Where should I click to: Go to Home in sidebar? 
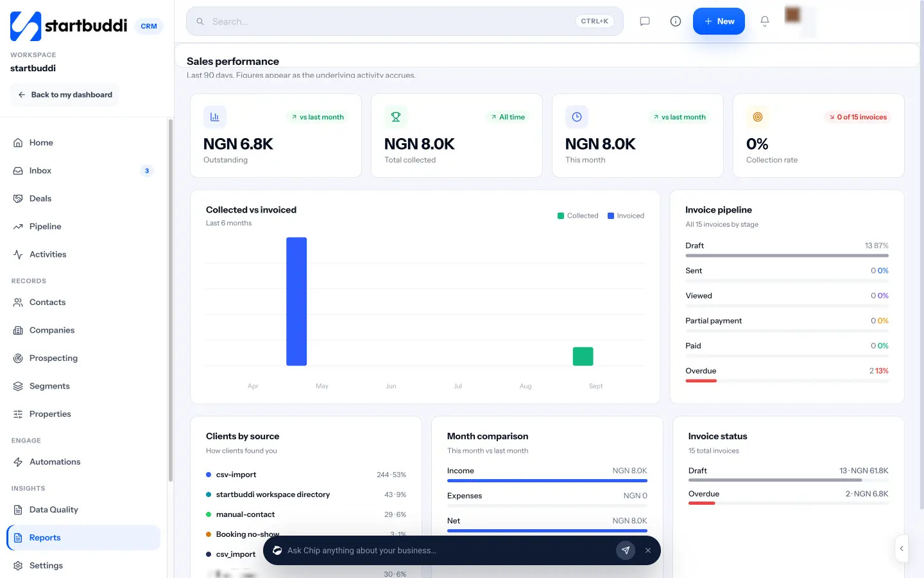coord(83,143)
